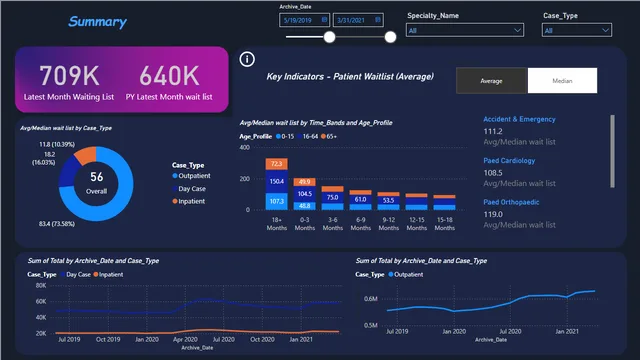640x360 pixels.
Task: Click the 107.3 bar segment in 18+ Months
Action: (x=276, y=201)
